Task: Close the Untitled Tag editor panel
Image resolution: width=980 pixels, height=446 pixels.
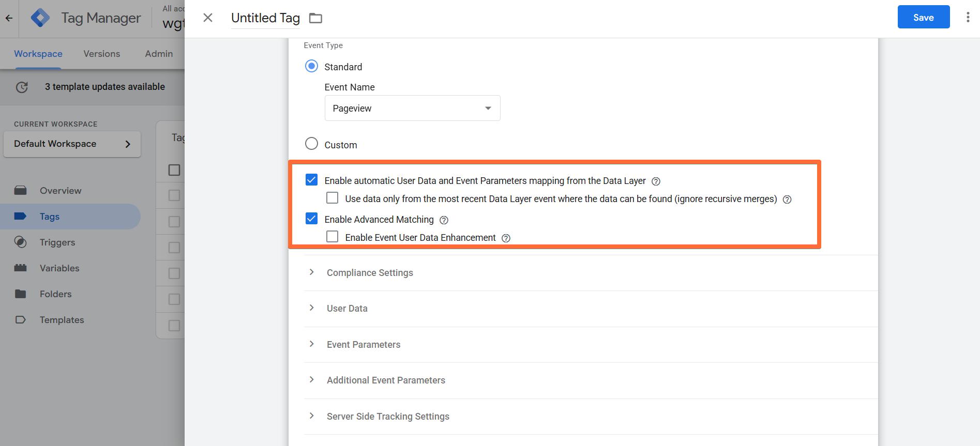Action: tap(208, 18)
